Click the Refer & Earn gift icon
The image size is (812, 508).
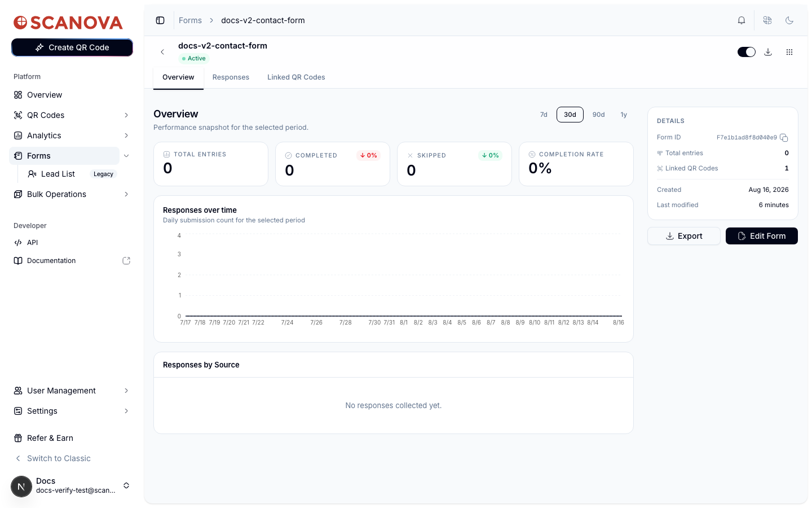pyautogui.click(x=18, y=438)
